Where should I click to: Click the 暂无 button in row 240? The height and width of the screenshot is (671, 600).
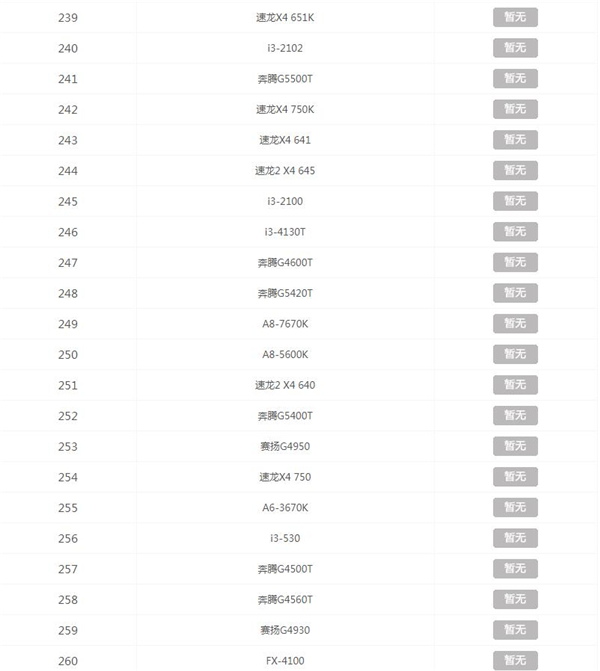515,48
